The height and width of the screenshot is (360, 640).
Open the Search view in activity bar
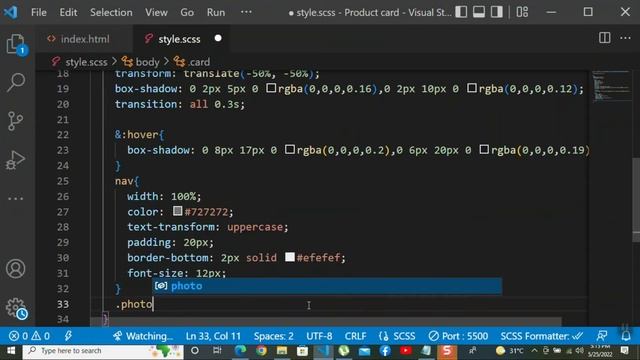pos(16,82)
